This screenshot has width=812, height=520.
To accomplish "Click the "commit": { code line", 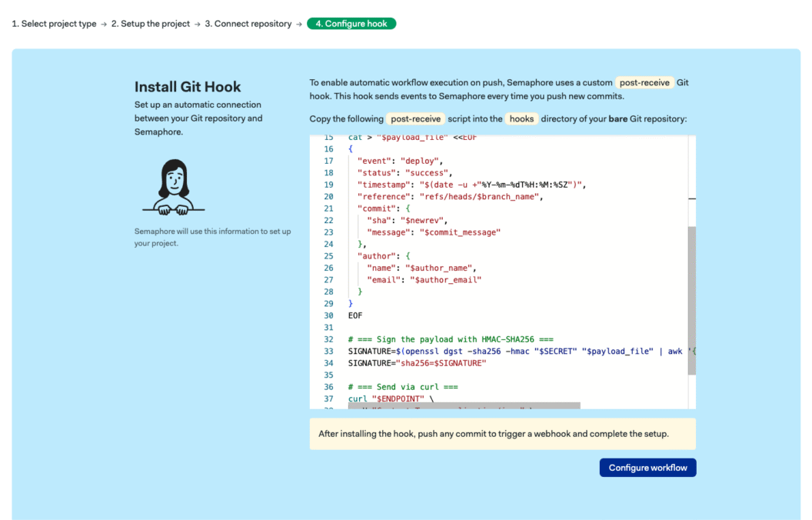I will click(x=384, y=208).
